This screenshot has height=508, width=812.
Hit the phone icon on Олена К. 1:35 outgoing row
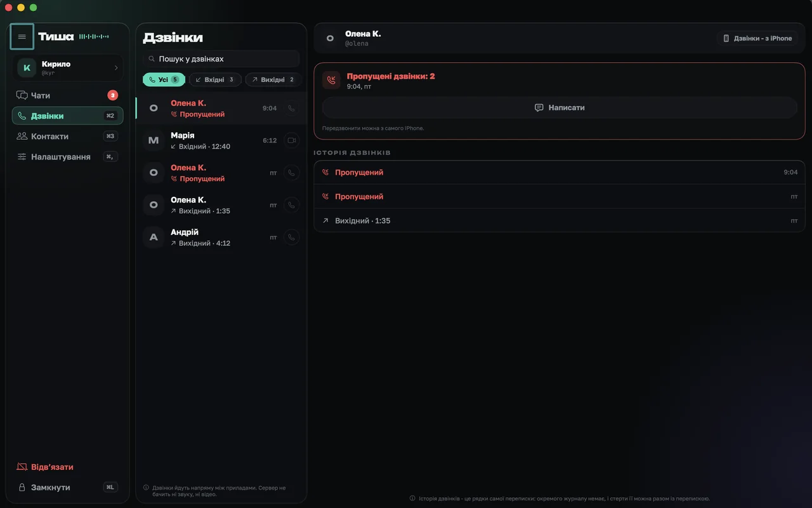(x=291, y=205)
